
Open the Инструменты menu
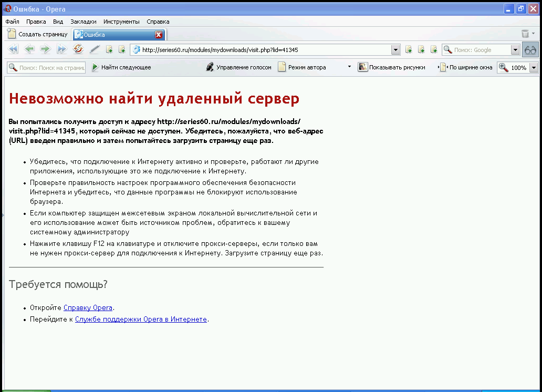[121, 22]
